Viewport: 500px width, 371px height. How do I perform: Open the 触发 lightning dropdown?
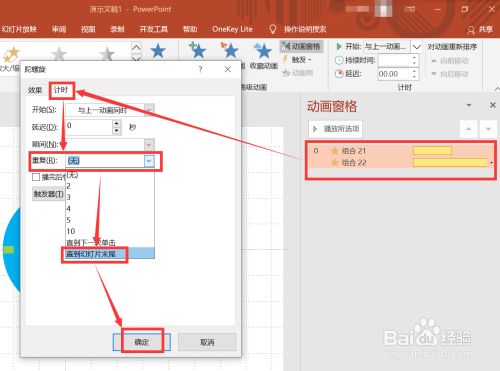[x=297, y=60]
